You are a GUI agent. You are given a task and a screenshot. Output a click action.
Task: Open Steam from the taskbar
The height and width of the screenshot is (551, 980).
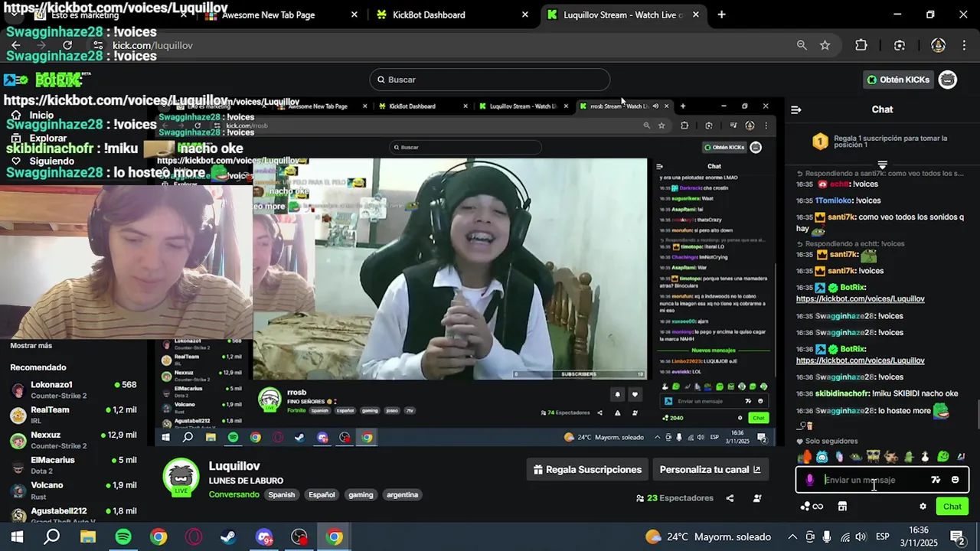tap(228, 537)
